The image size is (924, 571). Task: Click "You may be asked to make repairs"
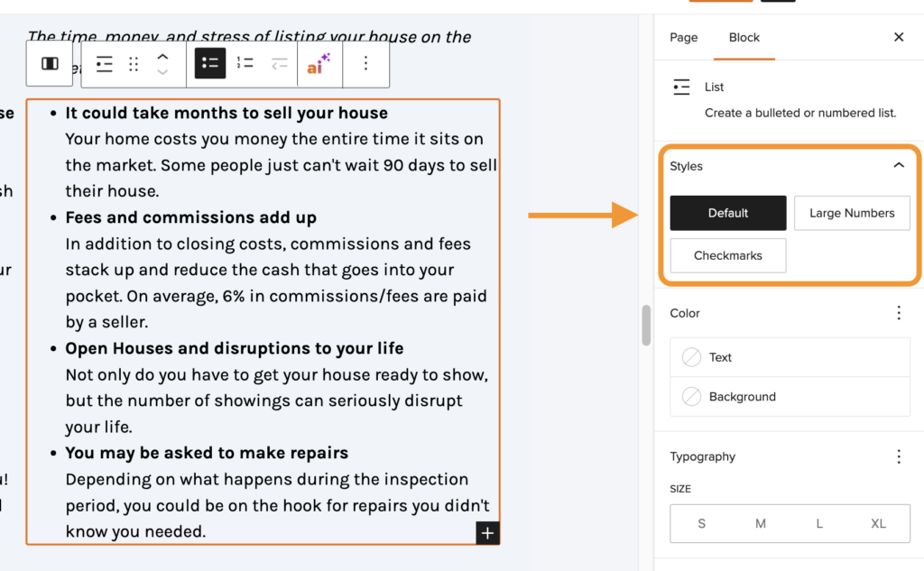tap(207, 453)
